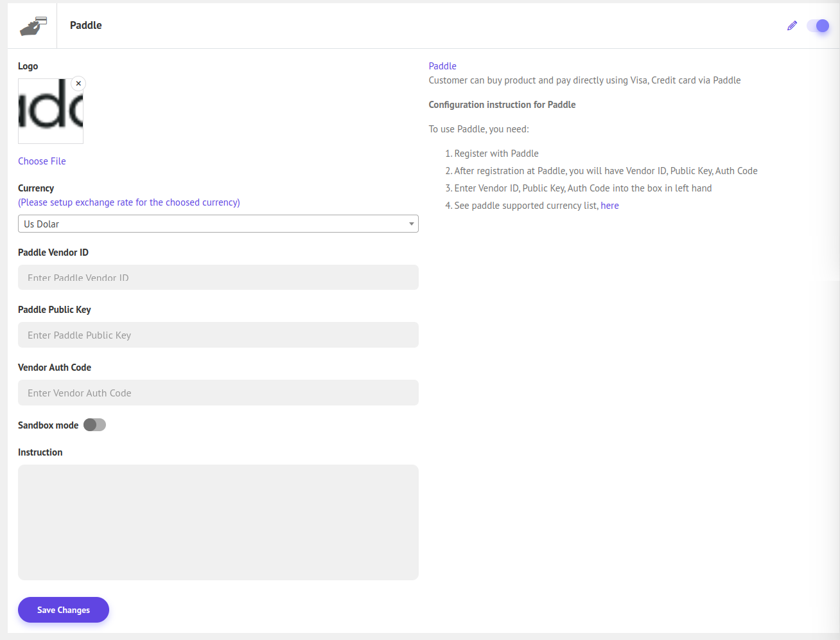Remove the uploaded logo image
The width and height of the screenshot is (840, 640).
(78, 84)
